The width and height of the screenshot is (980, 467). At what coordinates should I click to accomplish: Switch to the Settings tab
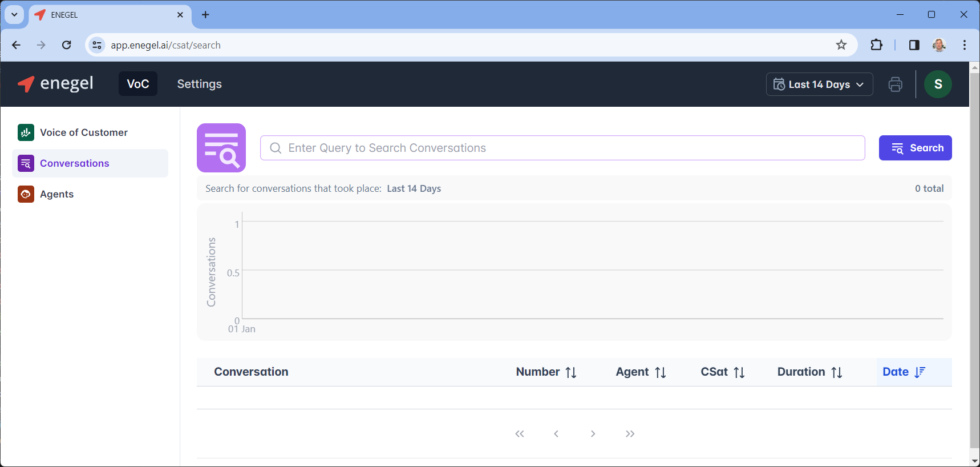tap(199, 84)
